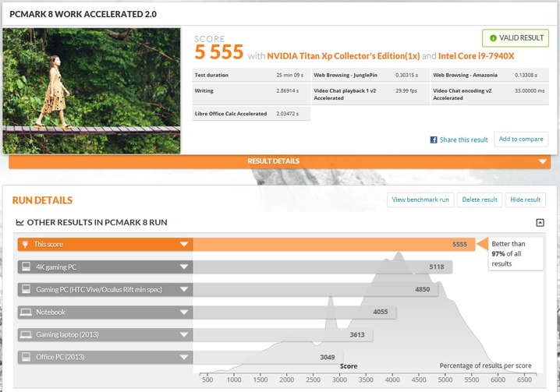Open the Intel Core i9-7940X link
Screen dimensions: 560x392
[476, 56]
